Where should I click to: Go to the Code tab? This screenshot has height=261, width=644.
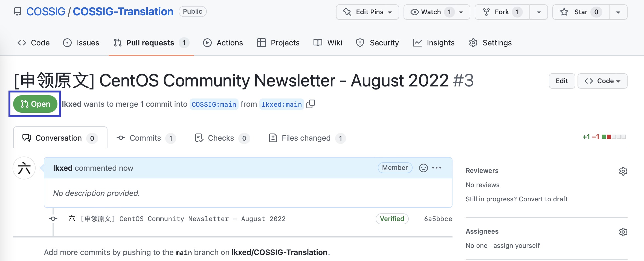click(34, 43)
